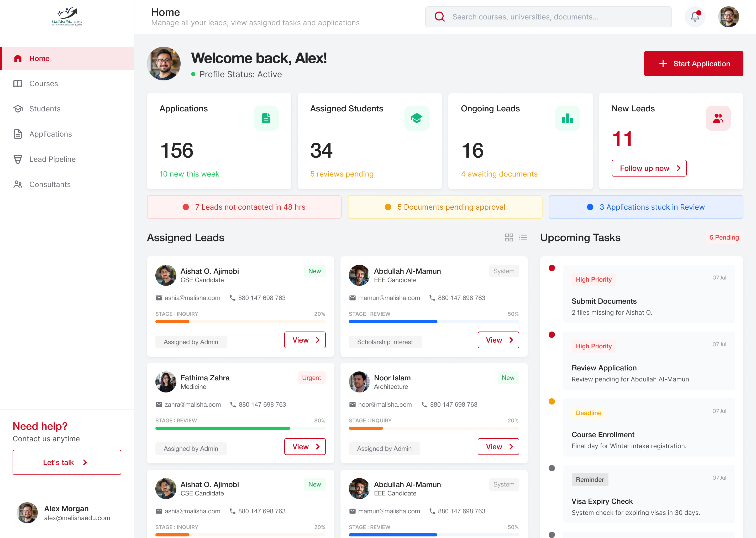The width and height of the screenshot is (756, 538).
Task: Click the MalishaEdu logo
Action: coord(67,17)
